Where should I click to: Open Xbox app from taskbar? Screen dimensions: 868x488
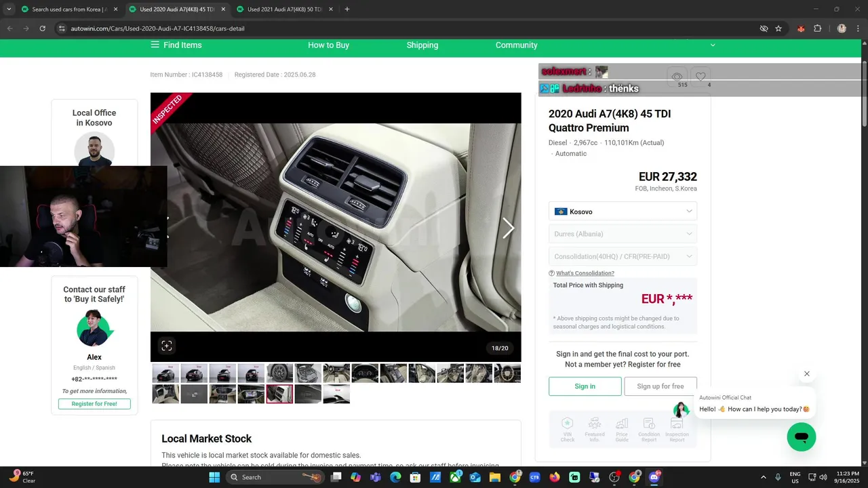click(455, 477)
